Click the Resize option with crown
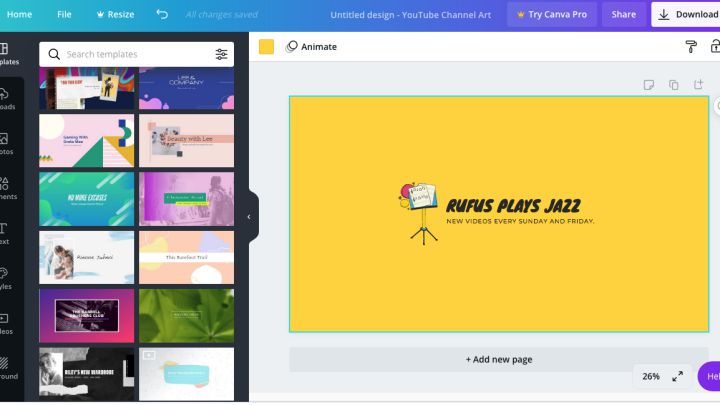720x405 pixels. [115, 14]
